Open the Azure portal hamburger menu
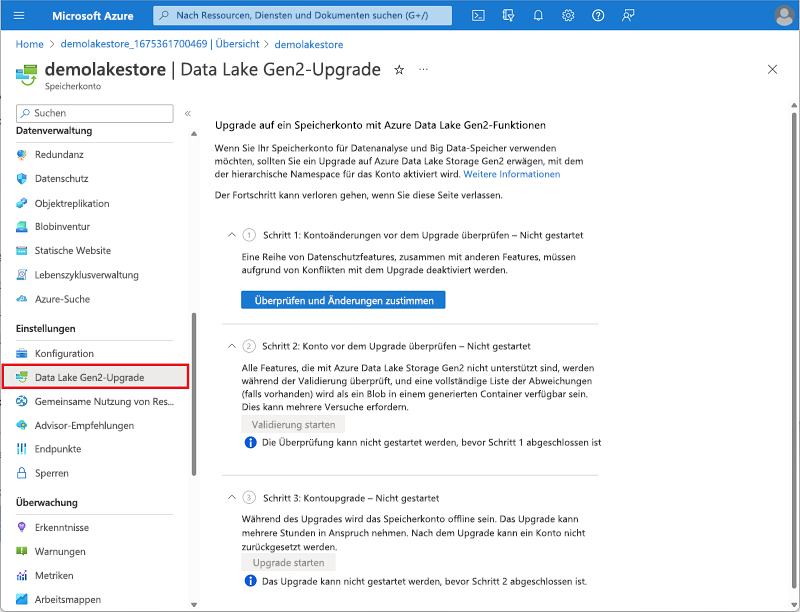The width and height of the screenshot is (800, 612). point(19,15)
